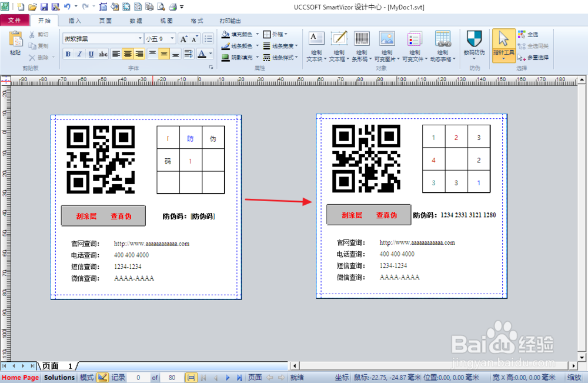The image size is (588, 383).
Task: Toggle Bold formatting
Action: (x=68, y=54)
